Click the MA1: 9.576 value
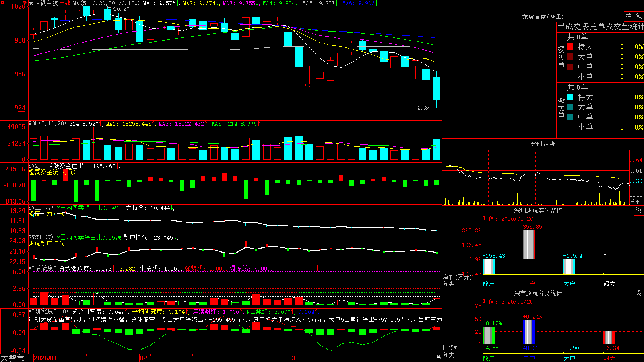Image resolution: width=644 pixels, height=362 pixels. coord(161,3)
